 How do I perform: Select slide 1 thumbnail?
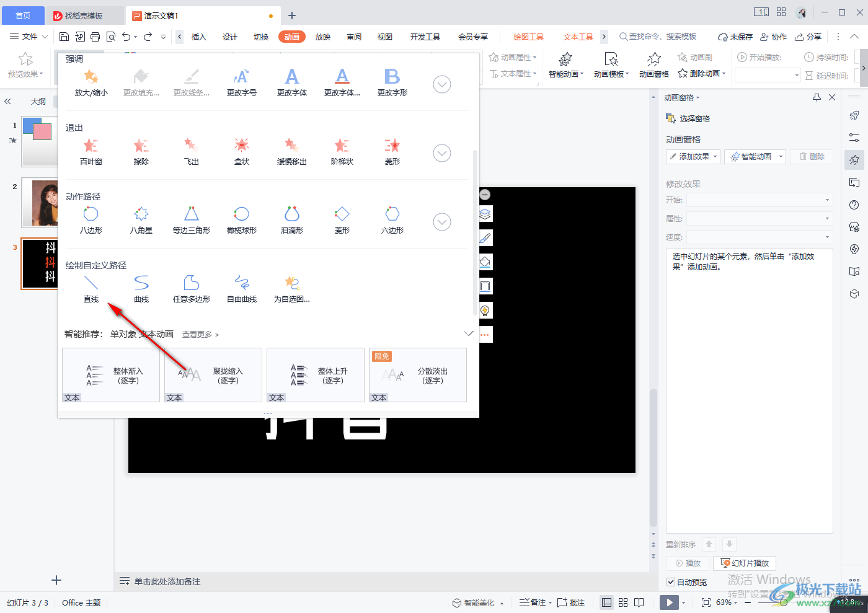(x=40, y=141)
